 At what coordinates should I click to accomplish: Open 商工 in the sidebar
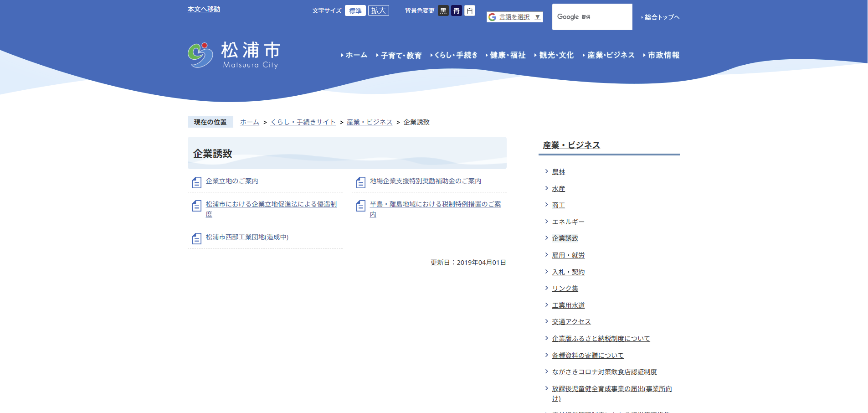point(559,205)
